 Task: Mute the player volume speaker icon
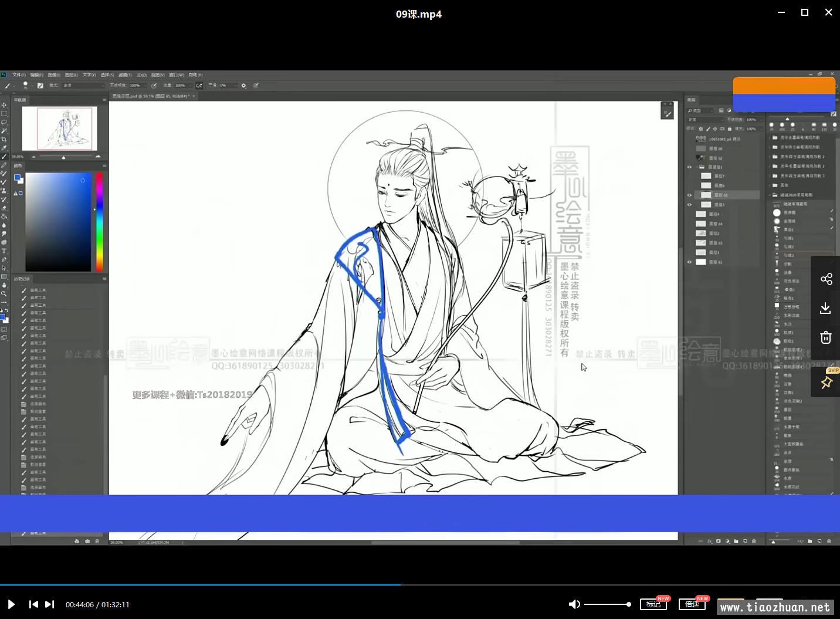coord(574,604)
